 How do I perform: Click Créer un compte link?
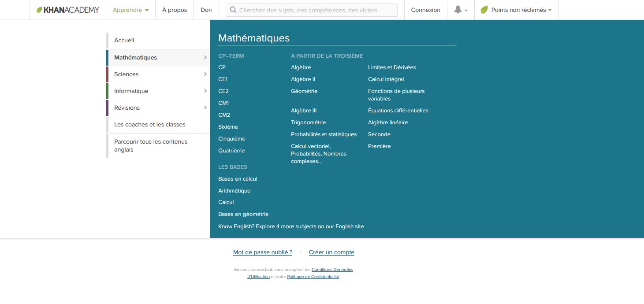[331, 252]
